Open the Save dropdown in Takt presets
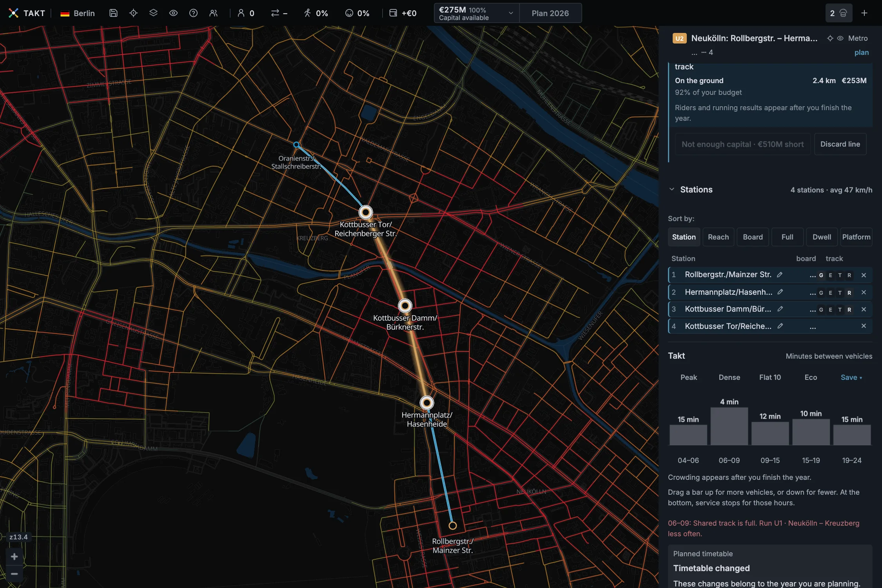 [851, 377]
